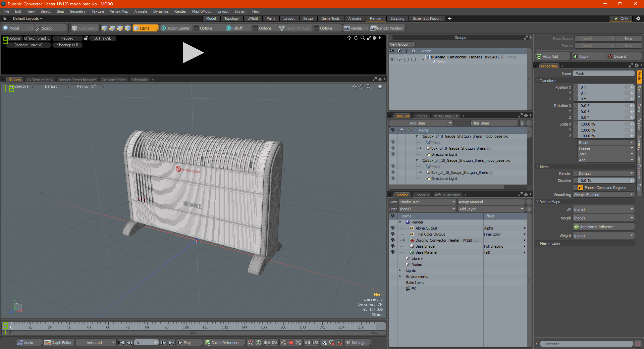Step to previous frame
The height and width of the screenshot is (349, 644).
[x=129, y=343]
